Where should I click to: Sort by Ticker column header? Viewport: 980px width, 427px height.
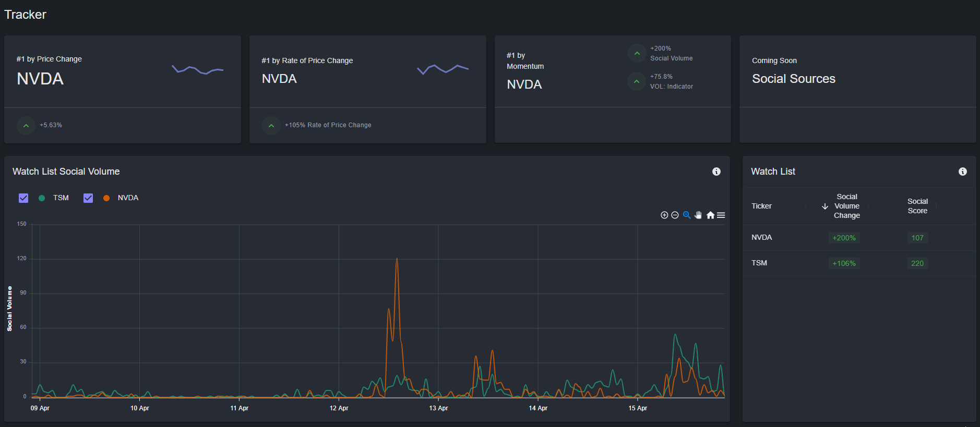[x=761, y=206]
